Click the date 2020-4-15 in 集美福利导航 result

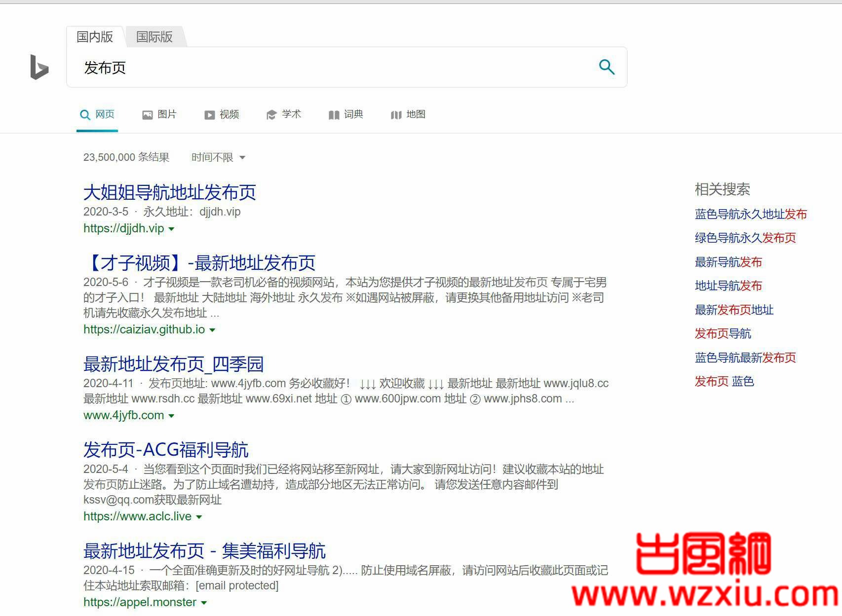pyautogui.click(x=109, y=570)
